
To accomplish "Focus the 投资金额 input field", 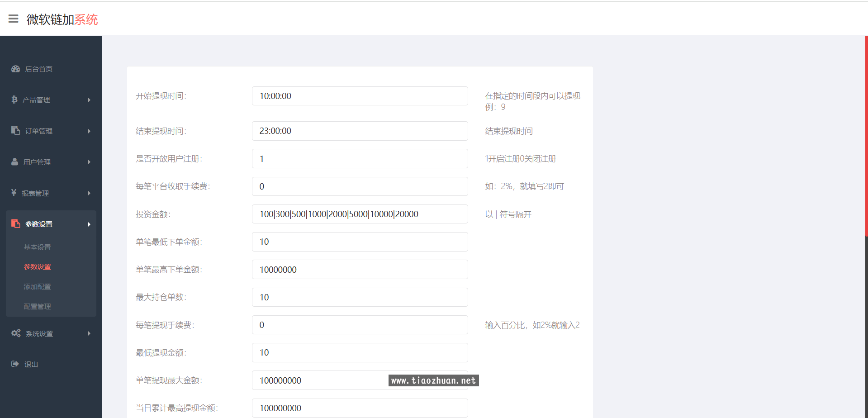I will (360, 214).
